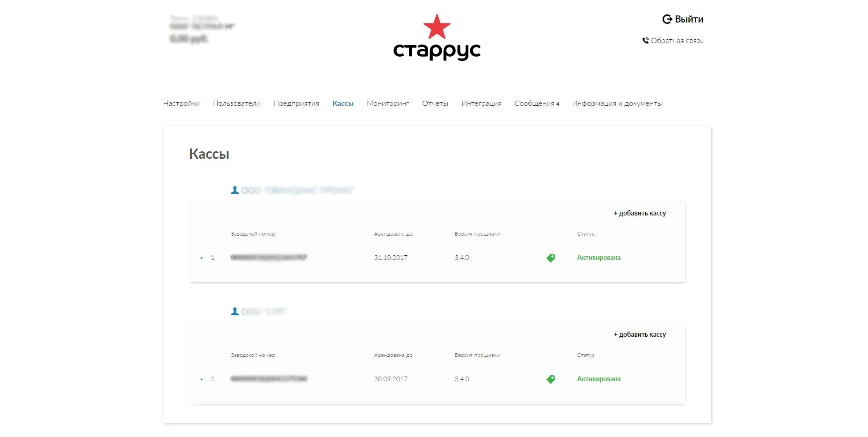868x437 pixels.
Task: Add a cash register to the second enterprise
Action: tap(640, 334)
